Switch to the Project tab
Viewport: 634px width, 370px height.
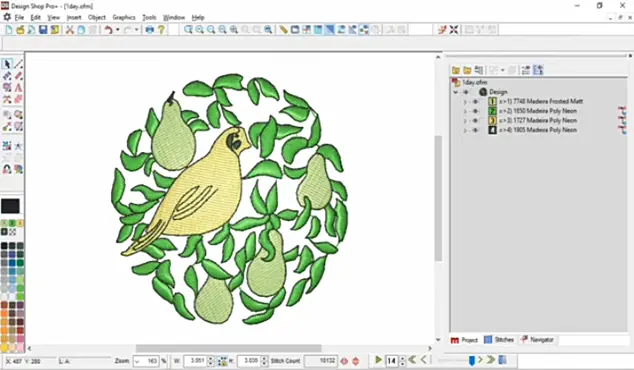pyautogui.click(x=464, y=340)
